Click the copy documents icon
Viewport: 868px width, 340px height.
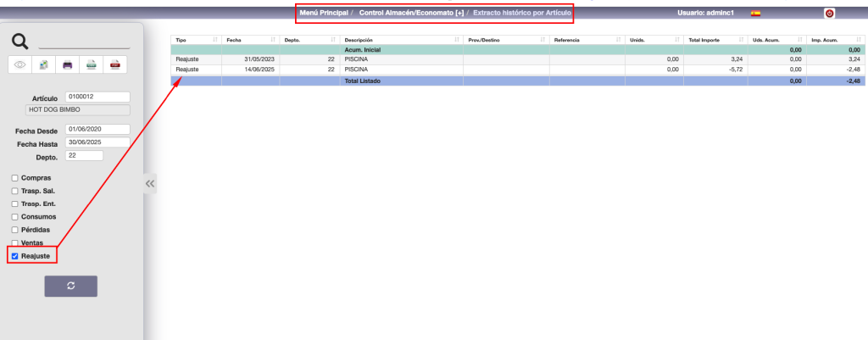coord(44,64)
